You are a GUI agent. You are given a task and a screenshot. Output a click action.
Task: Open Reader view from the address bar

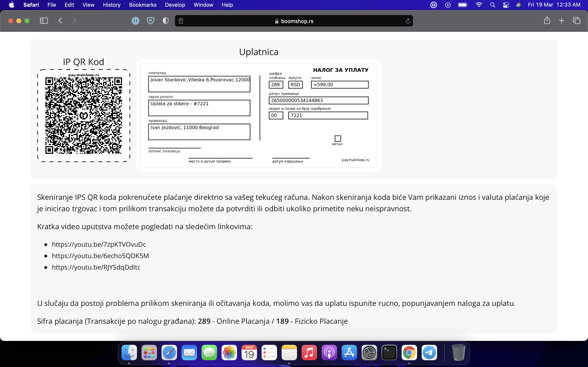tap(181, 21)
